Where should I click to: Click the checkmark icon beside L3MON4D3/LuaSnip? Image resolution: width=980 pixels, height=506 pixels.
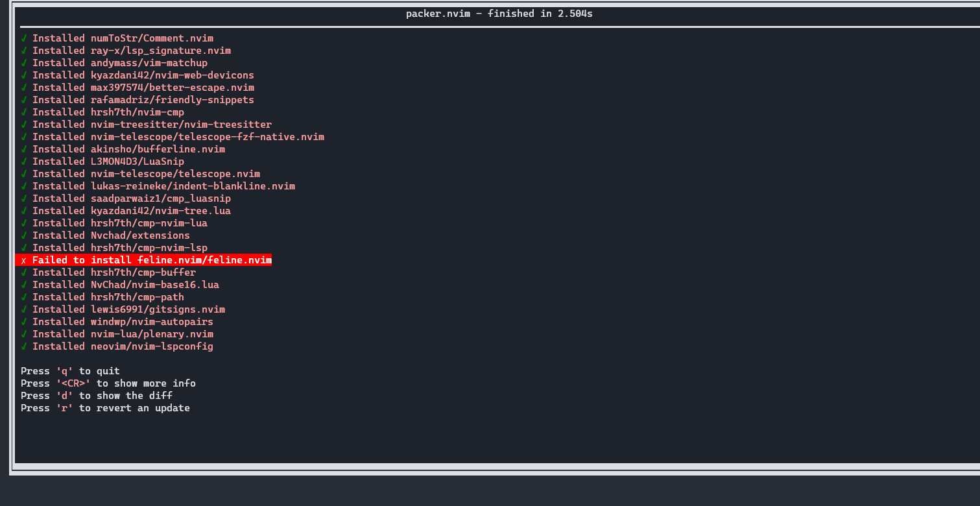pos(24,161)
